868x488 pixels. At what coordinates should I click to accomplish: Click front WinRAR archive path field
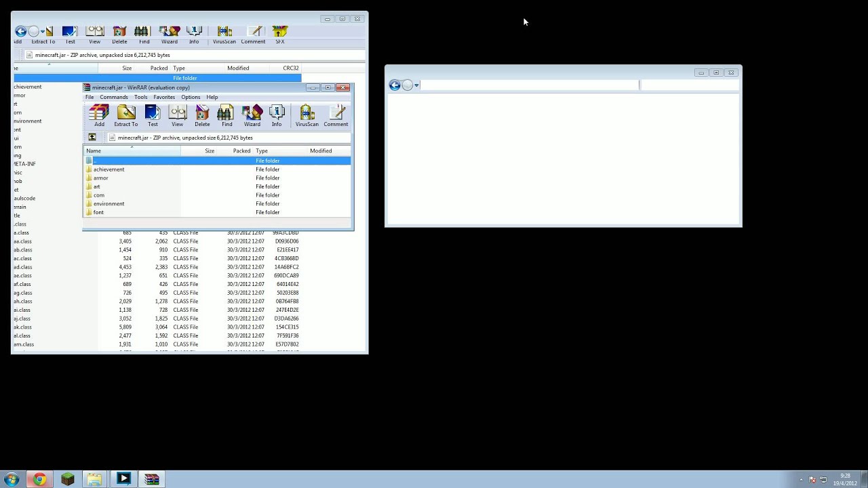tap(227, 138)
